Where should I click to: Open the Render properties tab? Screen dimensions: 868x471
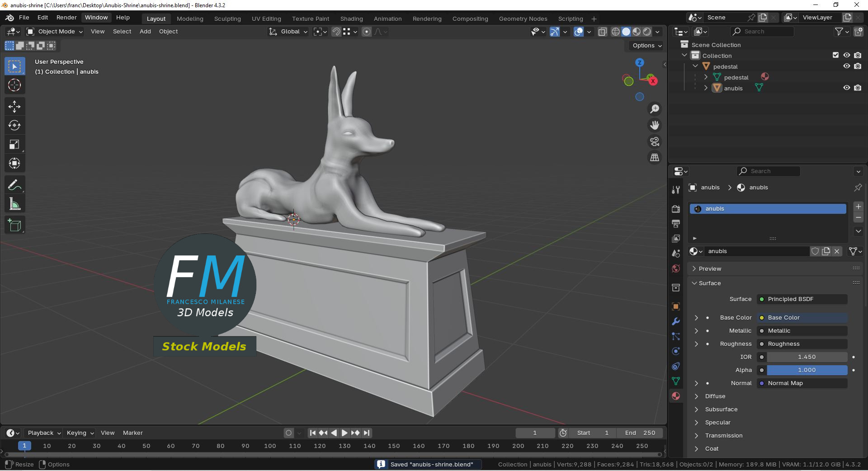(676, 209)
